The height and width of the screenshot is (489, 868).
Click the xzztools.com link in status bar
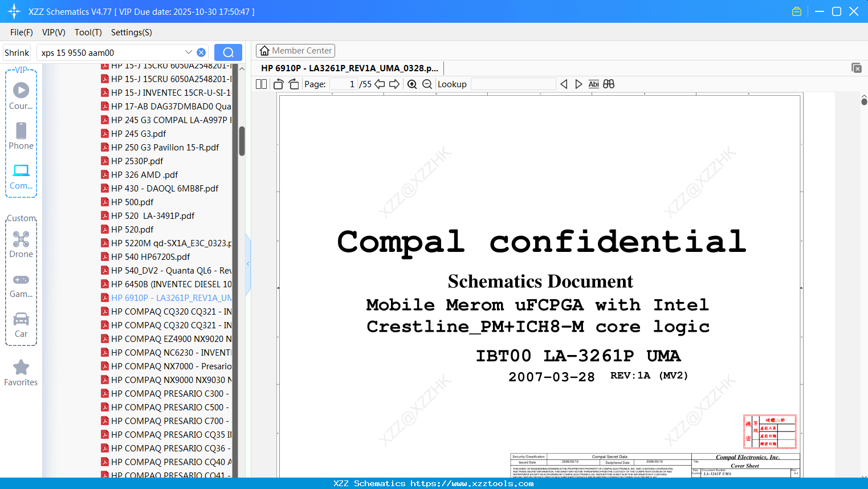(472, 483)
